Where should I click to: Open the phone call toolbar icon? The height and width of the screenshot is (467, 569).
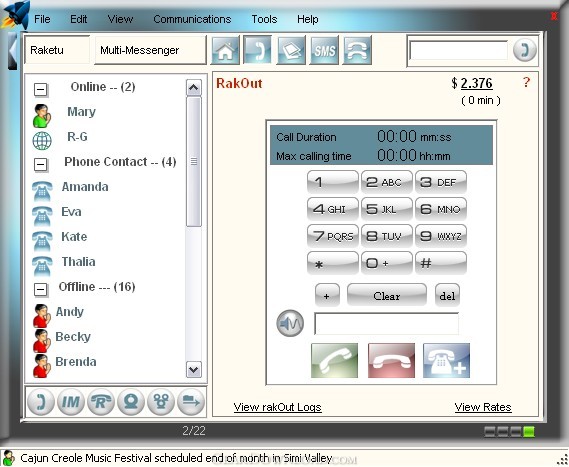click(x=258, y=50)
